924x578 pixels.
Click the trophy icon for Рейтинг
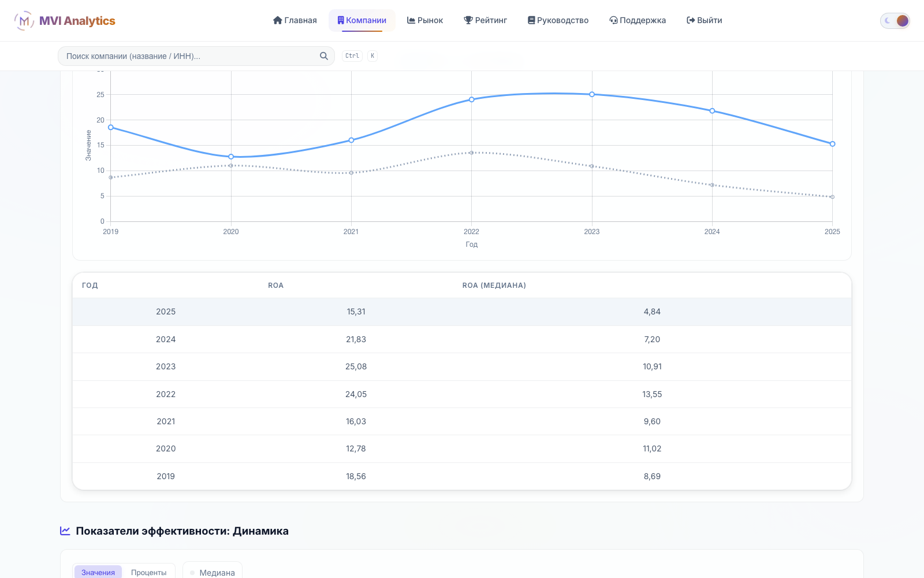(x=468, y=20)
